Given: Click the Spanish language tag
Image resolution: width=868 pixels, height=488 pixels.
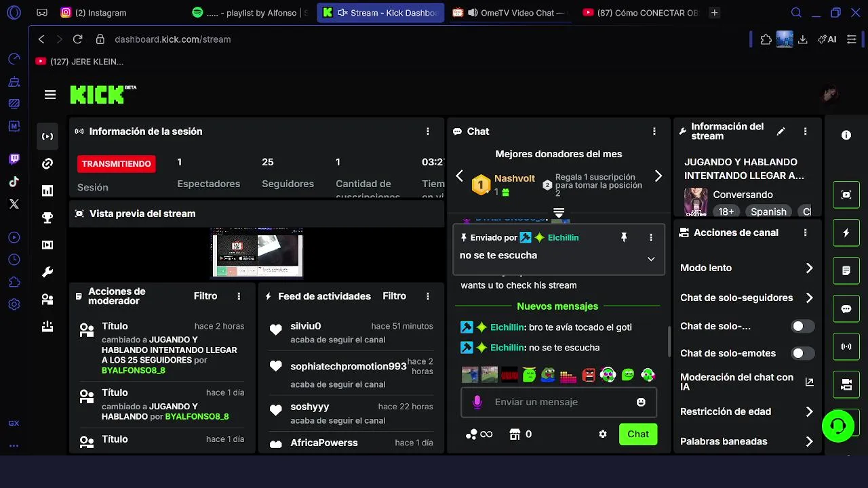Looking at the screenshot, I should pyautogui.click(x=768, y=211).
